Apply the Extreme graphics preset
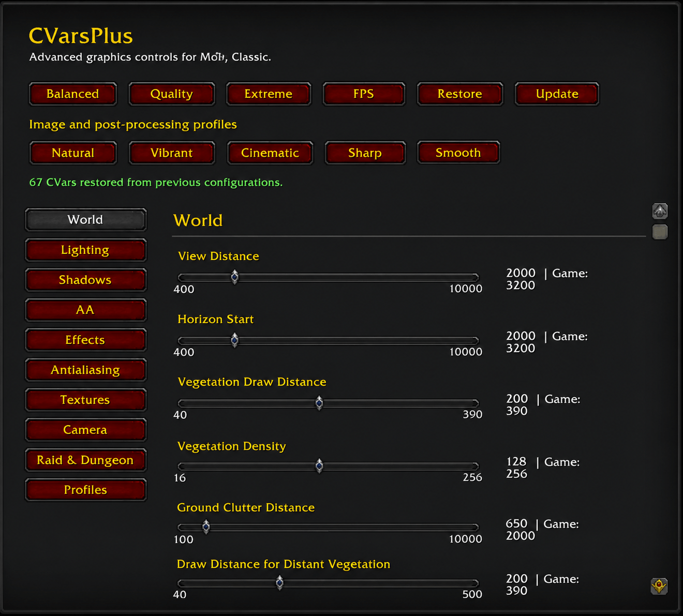 269,94
